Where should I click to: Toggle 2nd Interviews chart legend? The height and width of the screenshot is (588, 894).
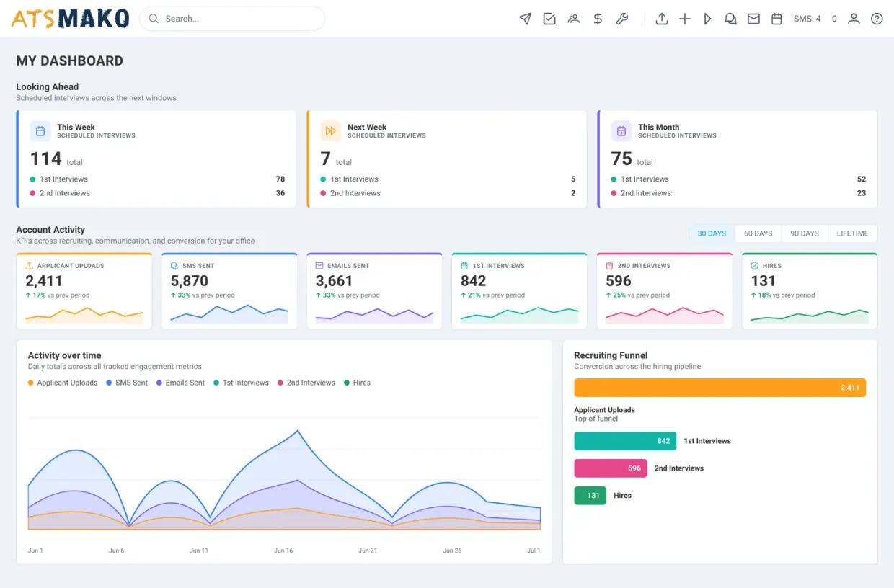point(306,383)
